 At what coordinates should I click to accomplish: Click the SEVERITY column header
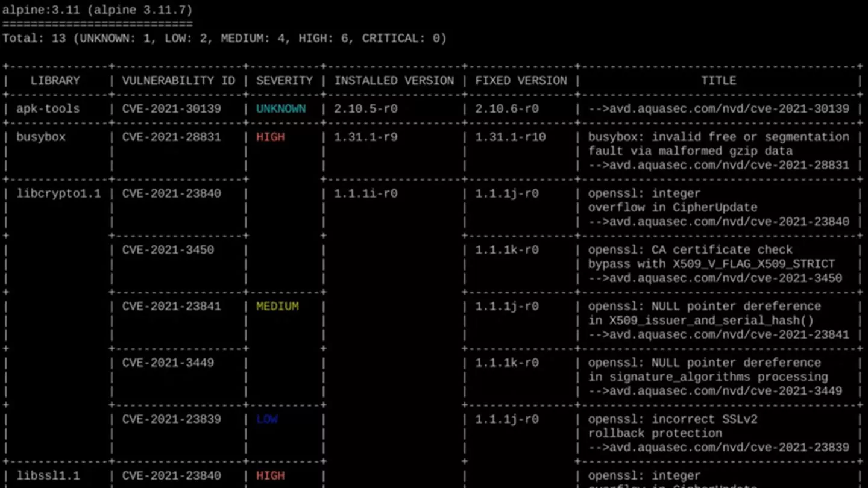pyautogui.click(x=285, y=81)
